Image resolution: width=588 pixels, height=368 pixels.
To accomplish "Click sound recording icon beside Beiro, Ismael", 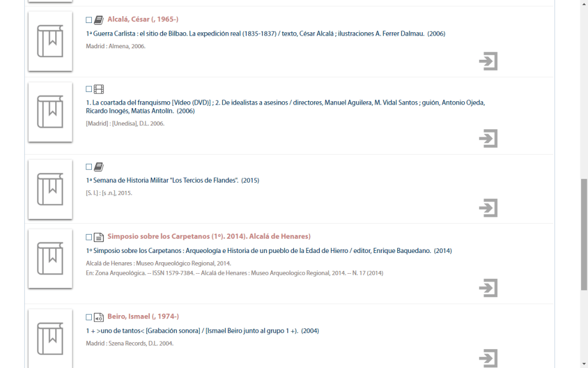I will click(99, 317).
